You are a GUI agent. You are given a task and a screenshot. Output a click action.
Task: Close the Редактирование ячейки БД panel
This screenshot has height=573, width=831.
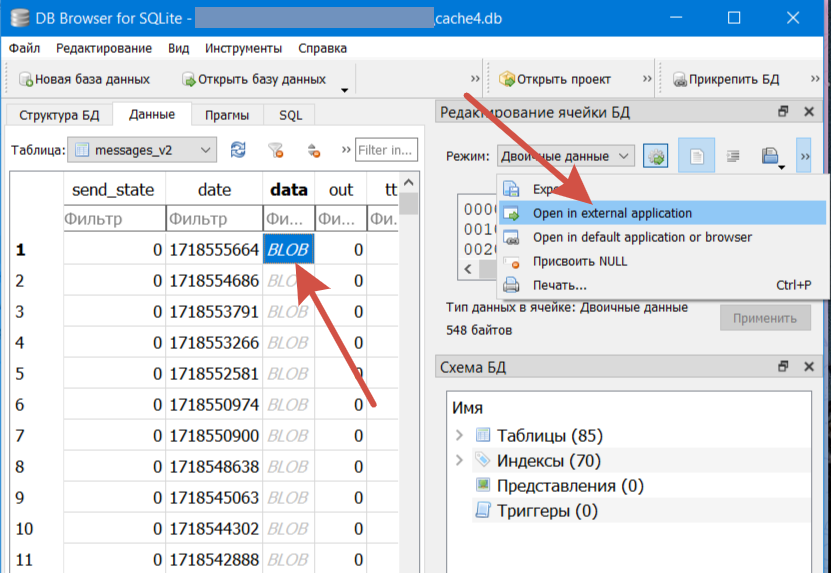(x=808, y=112)
